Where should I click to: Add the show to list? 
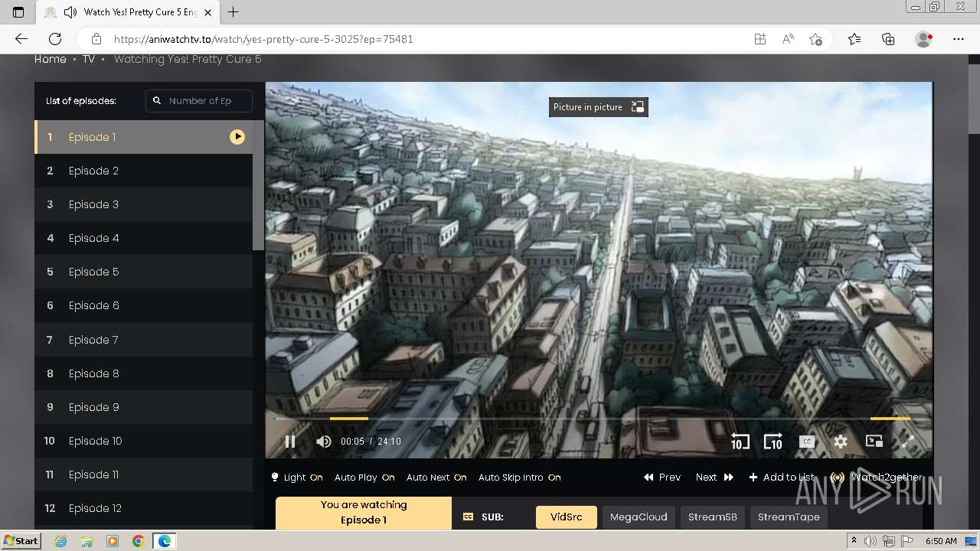782,478
